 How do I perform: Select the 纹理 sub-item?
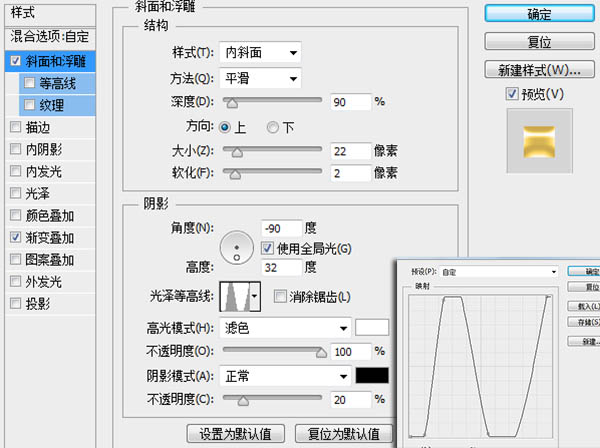pos(57,105)
